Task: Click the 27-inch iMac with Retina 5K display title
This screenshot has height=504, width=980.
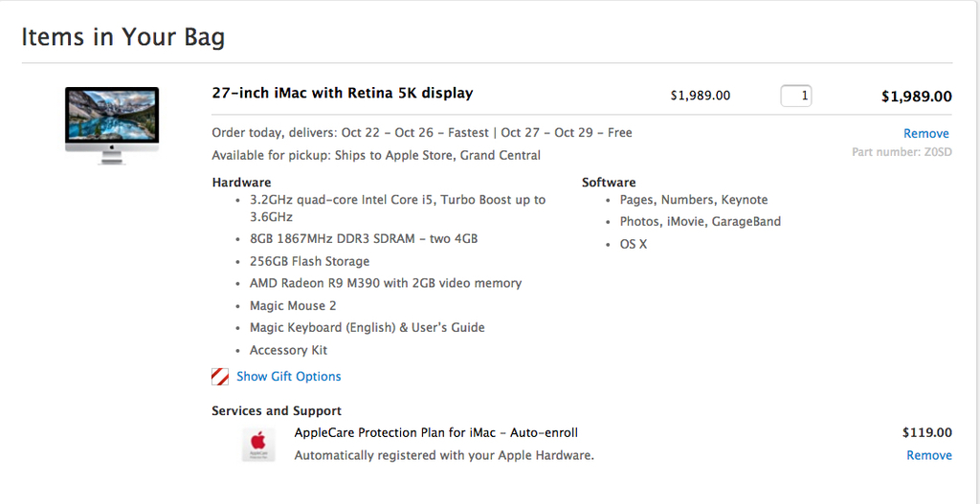Action: 343,93
